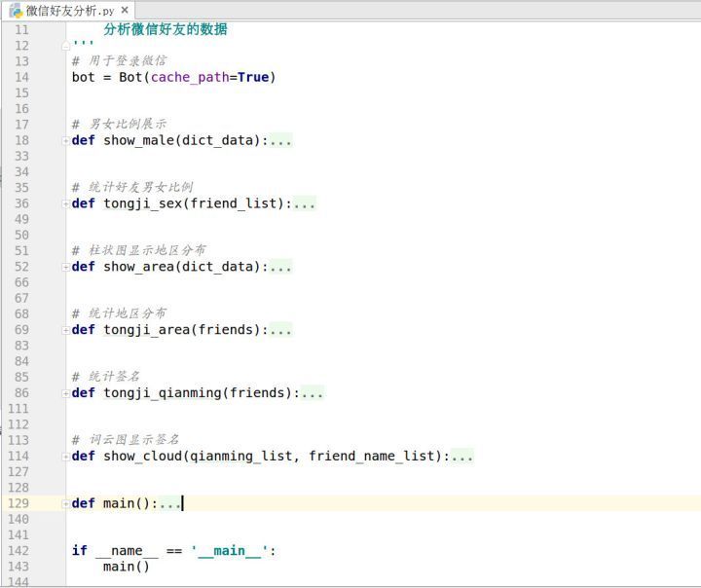This screenshot has height=588, width=701.
Task: Collapse the docstring at line 12 marker
Action: point(65,46)
